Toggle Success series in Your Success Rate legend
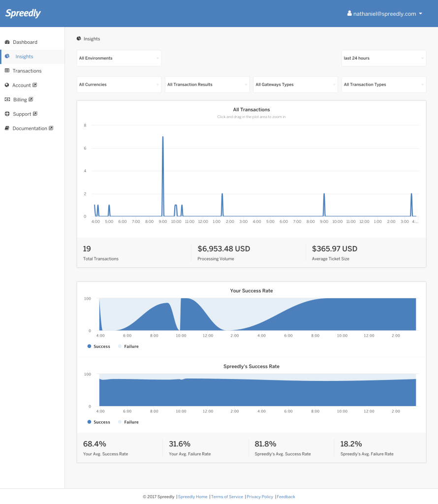 [99, 346]
